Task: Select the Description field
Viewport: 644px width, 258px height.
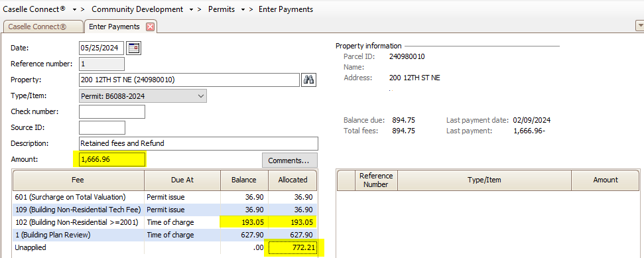Action: click(x=198, y=143)
